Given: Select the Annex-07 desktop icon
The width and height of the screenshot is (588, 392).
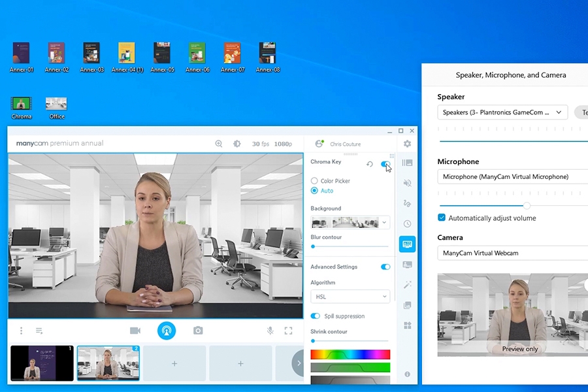Looking at the screenshot, I should (233, 57).
